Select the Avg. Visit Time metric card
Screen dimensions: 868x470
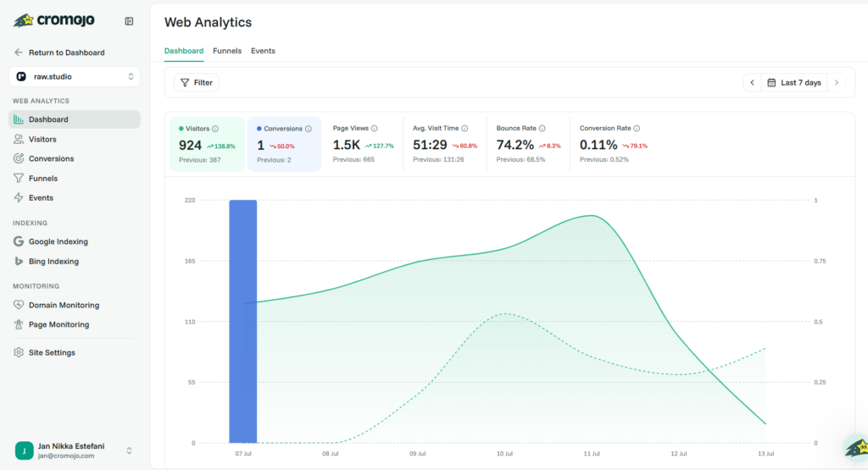pyautogui.click(x=444, y=144)
